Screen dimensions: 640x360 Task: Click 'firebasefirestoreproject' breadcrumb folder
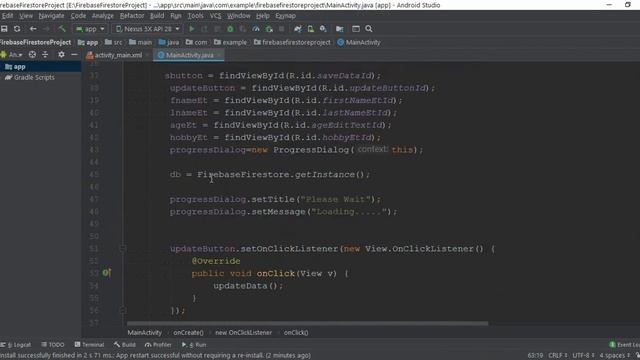(x=292, y=42)
